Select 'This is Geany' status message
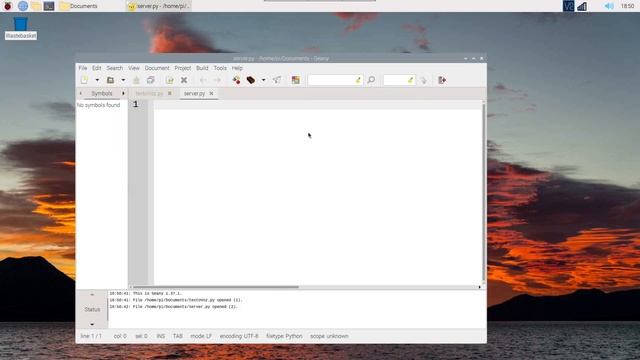Screen dimensions: 640x360 click(146, 293)
